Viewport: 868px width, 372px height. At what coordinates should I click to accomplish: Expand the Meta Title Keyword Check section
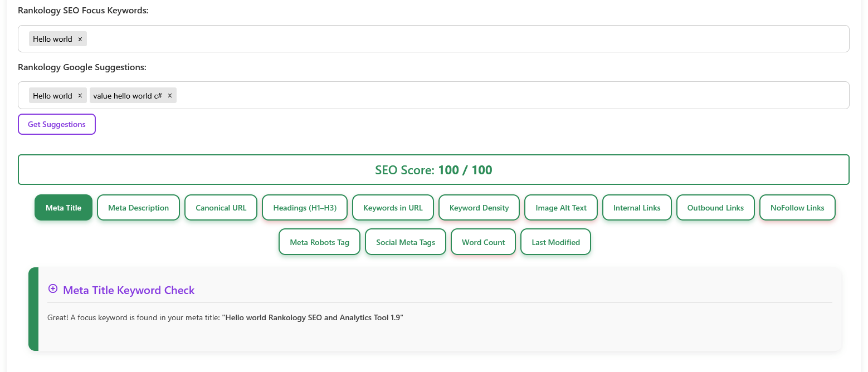(53, 289)
